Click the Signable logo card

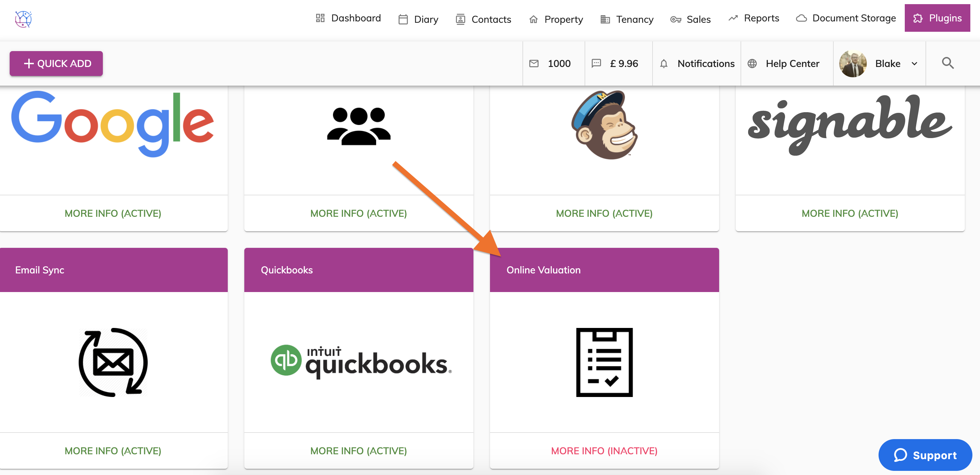(x=850, y=125)
